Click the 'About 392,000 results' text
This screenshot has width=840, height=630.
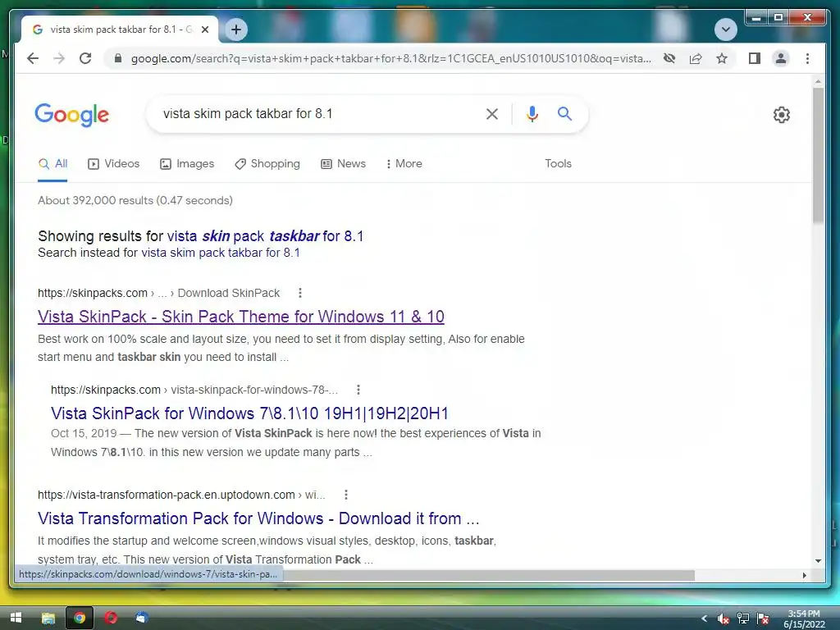pyautogui.click(x=135, y=200)
